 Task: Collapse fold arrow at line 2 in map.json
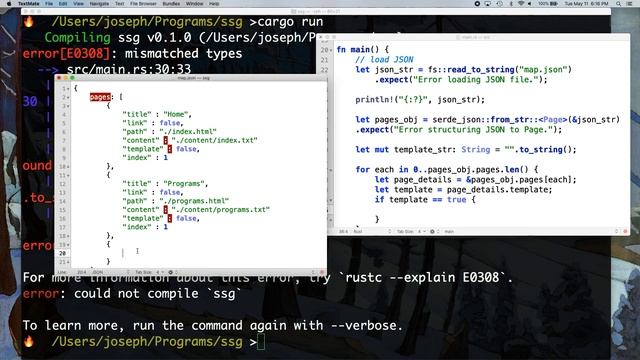(x=68, y=97)
